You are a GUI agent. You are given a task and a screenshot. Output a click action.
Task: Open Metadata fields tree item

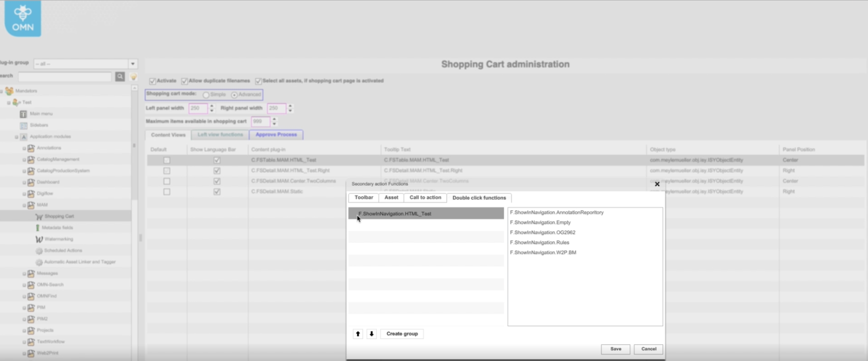point(57,228)
